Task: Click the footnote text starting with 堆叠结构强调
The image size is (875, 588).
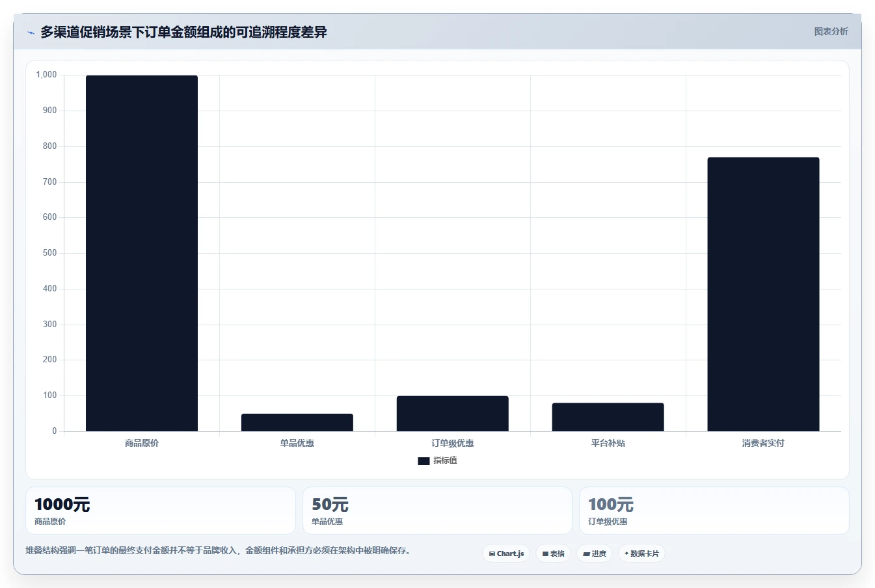Action: [x=218, y=551]
